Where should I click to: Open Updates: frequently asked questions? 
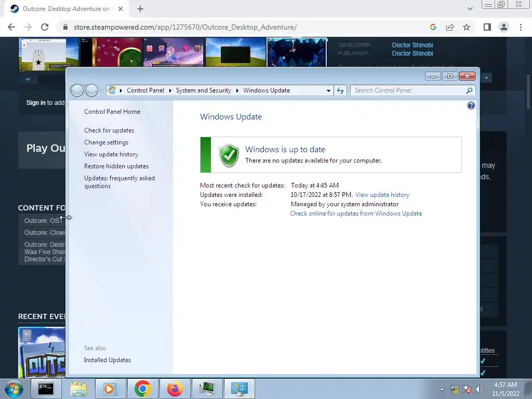click(x=119, y=182)
